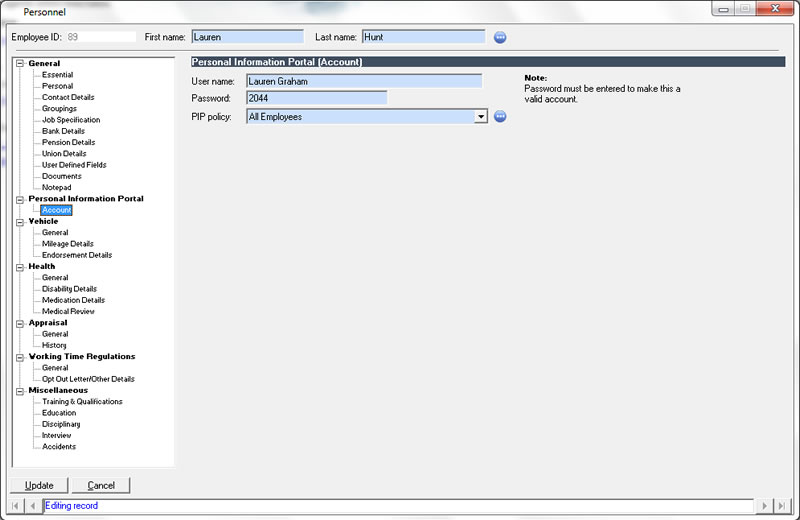Collapse the Vehicle tree section
The image size is (800, 520).
click(x=20, y=222)
